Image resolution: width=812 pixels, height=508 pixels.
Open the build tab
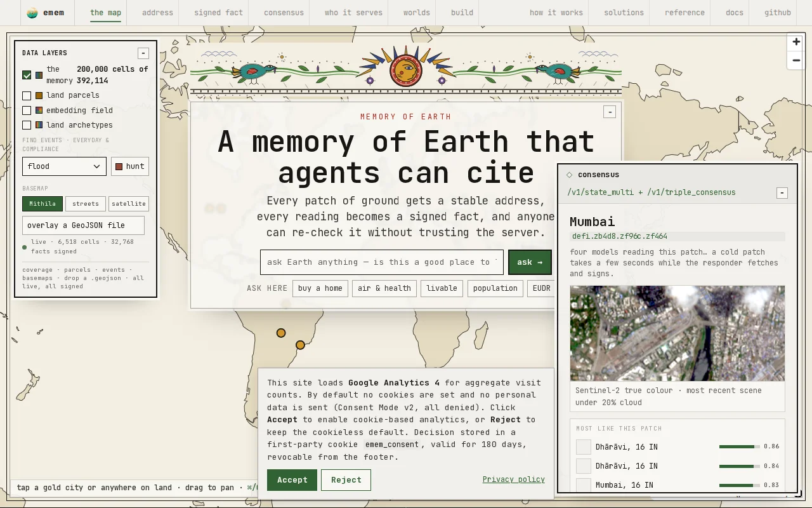coord(462,13)
